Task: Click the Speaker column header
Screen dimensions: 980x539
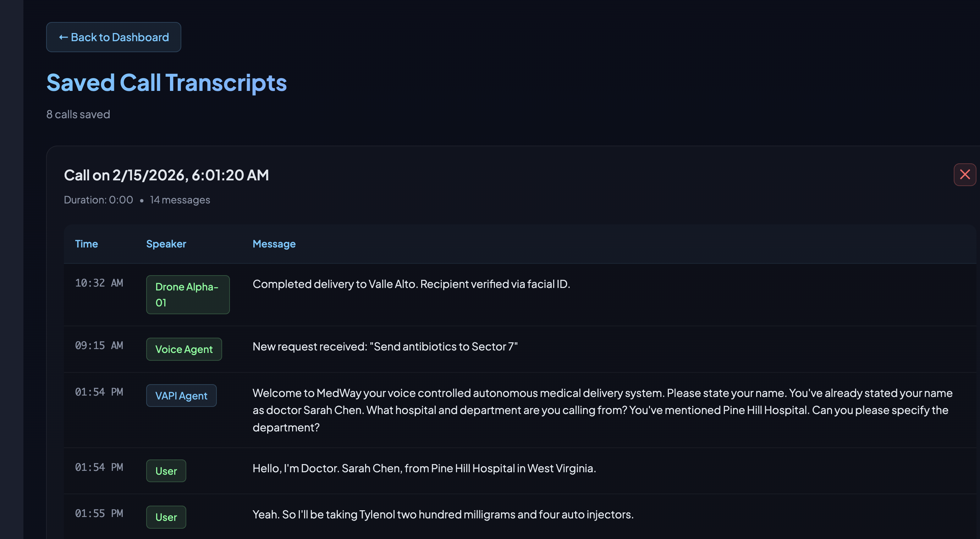Action: [x=166, y=244]
